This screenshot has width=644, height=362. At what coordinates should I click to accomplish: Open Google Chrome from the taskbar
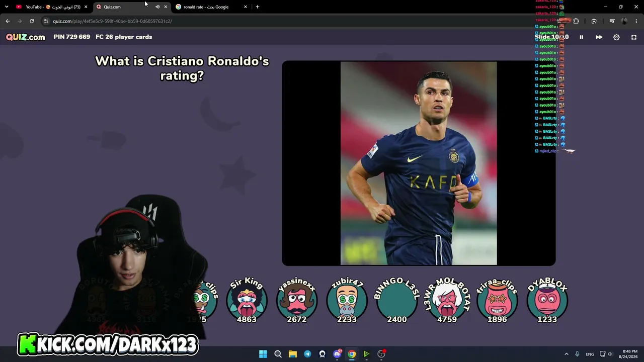(x=352, y=354)
